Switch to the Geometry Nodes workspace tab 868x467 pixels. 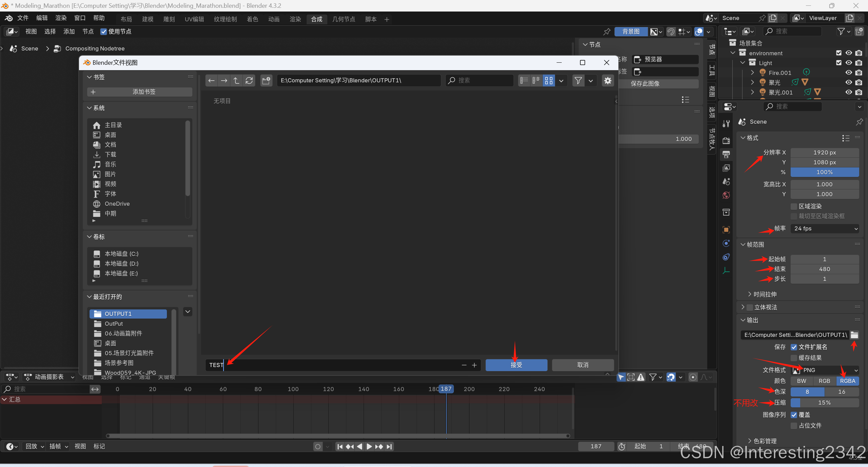(x=343, y=19)
